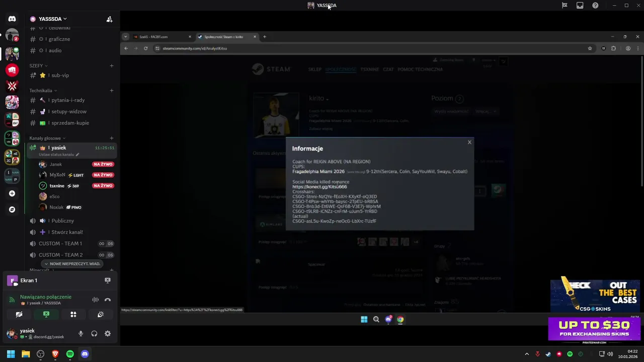The image size is (644, 362).
Task: Open the tab search dropdown in the shared browser
Action: tap(126, 37)
